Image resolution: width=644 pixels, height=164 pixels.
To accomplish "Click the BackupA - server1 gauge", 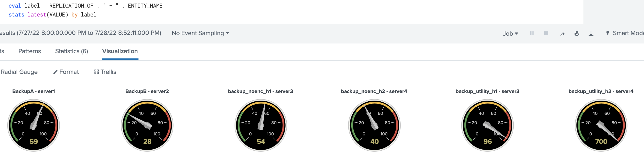I will pos(34,125).
